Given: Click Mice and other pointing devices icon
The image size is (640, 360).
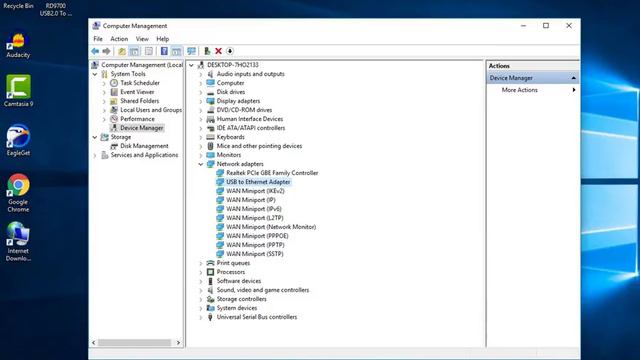Looking at the screenshot, I should (210, 146).
